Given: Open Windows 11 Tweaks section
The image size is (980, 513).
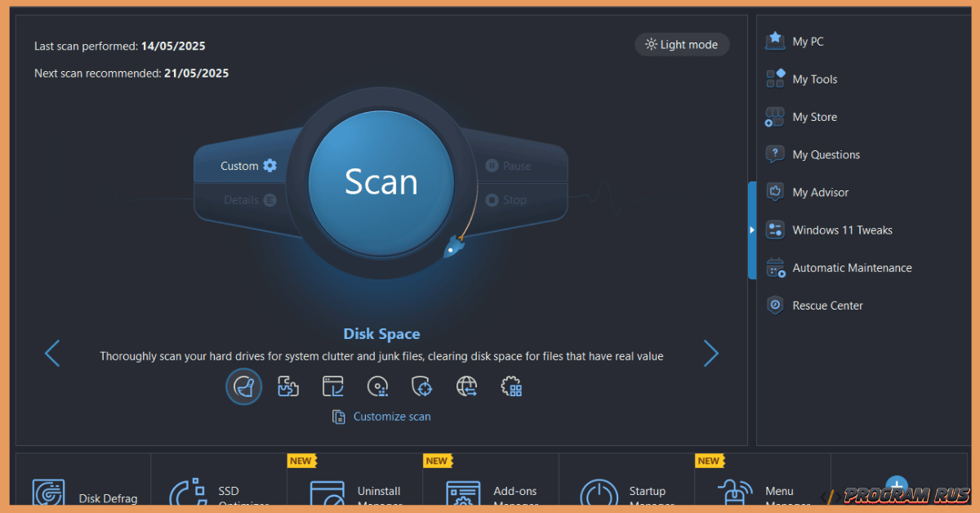Looking at the screenshot, I should [842, 230].
